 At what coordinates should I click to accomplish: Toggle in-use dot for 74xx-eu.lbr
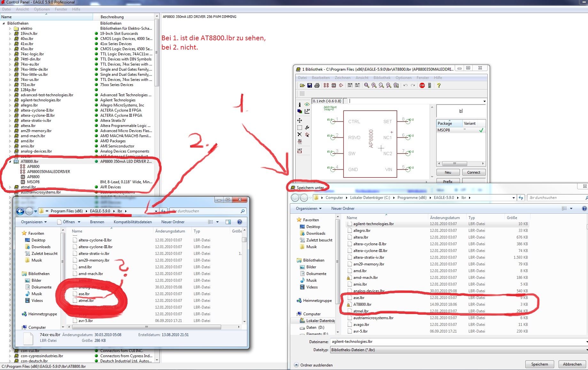tap(96, 64)
